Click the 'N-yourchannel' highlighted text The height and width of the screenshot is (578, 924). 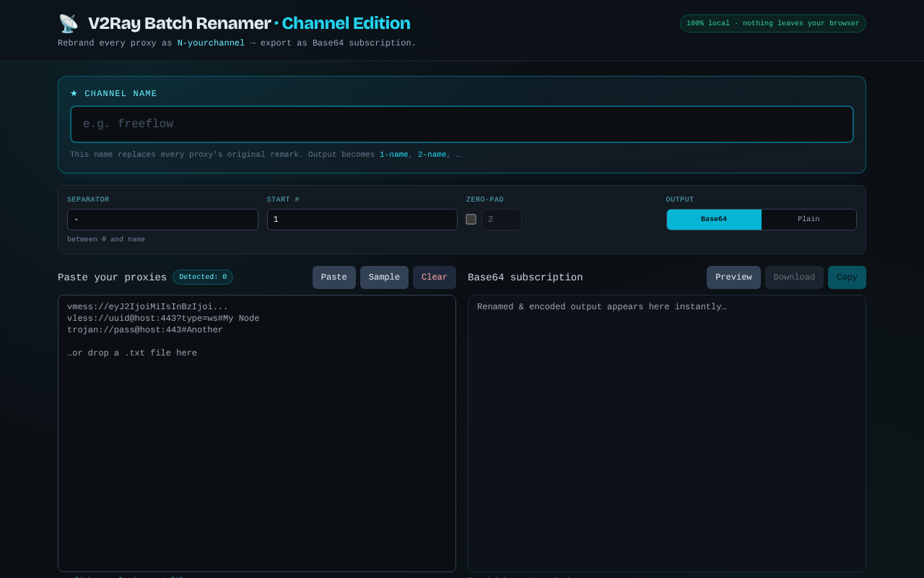pyautogui.click(x=211, y=43)
